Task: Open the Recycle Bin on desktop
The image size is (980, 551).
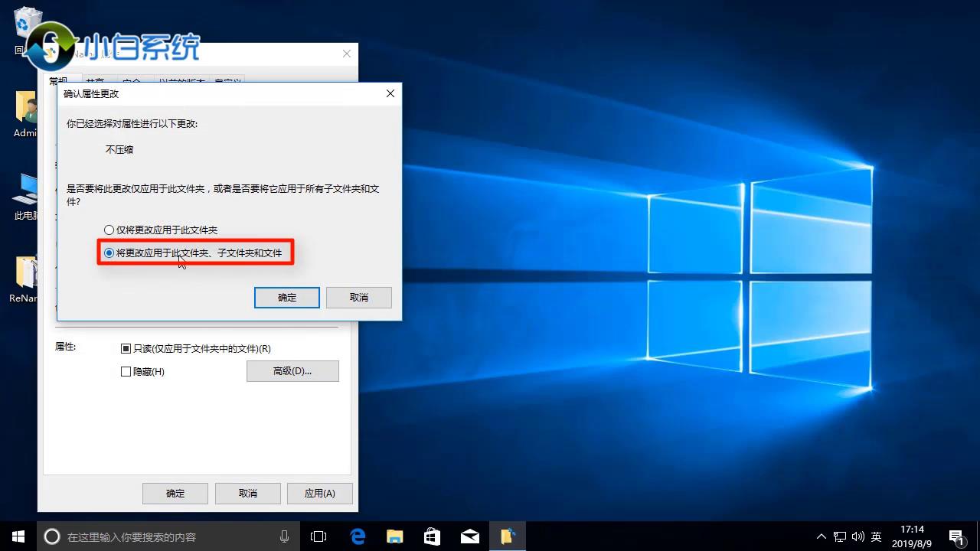Action: 27,23
